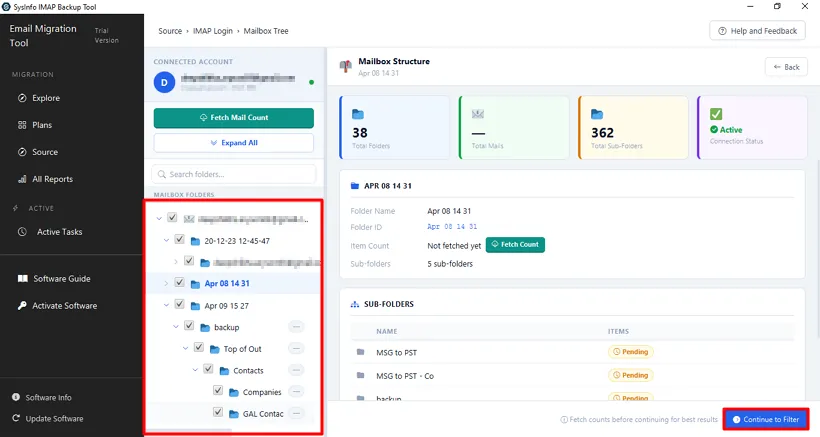Uncheck the root mailbox account checkbox
820x437 pixels.
click(172, 217)
